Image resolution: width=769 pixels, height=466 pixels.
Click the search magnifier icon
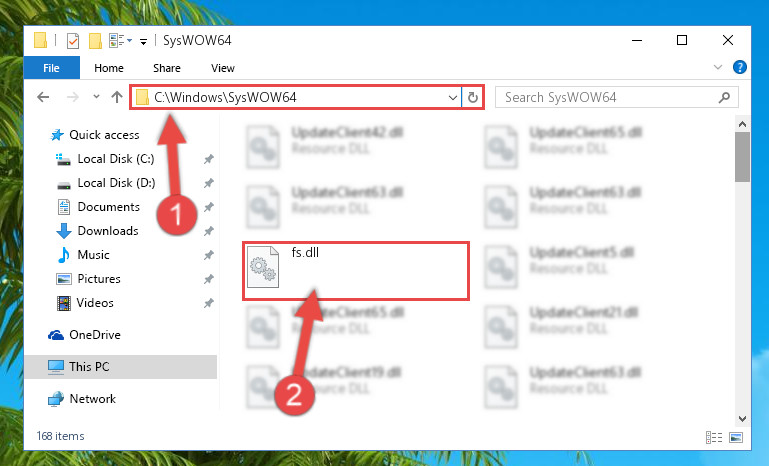[x=724, y=97]
